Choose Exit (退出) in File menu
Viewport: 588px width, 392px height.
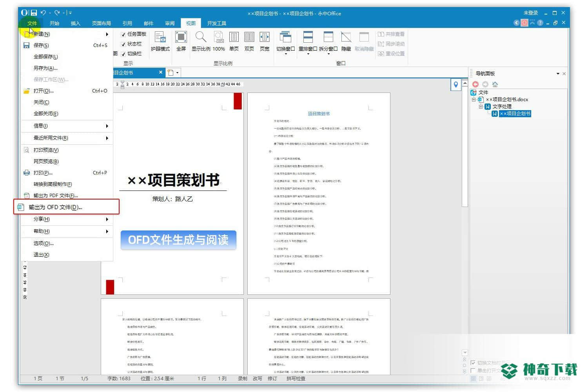point(67,255)
